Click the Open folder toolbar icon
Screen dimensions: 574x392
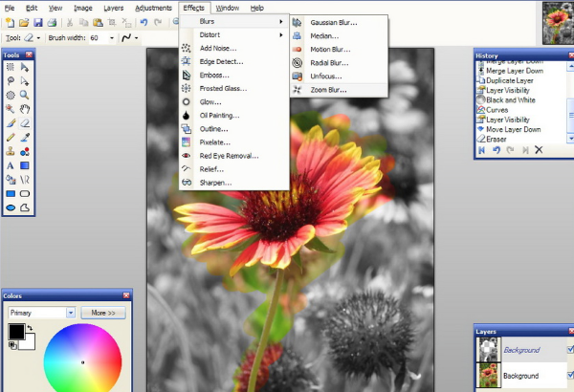[x=24, y=23]
